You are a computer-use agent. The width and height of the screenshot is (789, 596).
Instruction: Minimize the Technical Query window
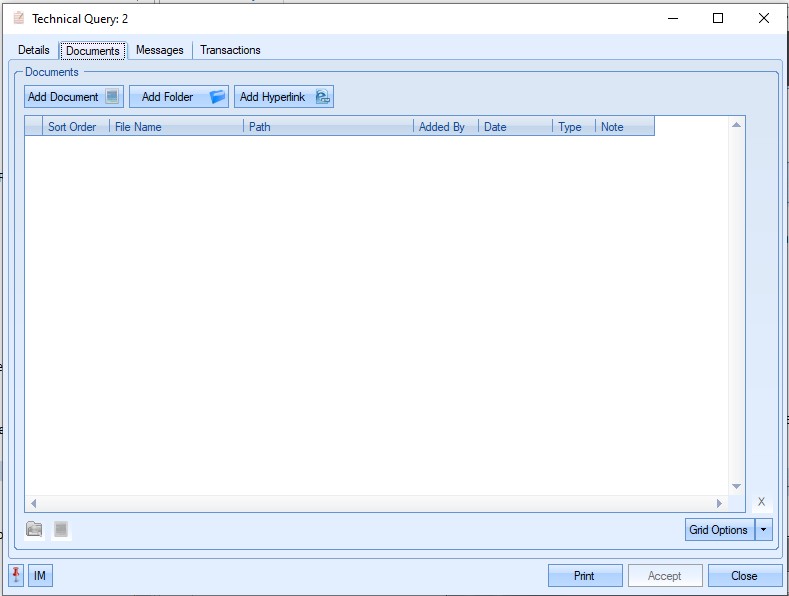673,18
